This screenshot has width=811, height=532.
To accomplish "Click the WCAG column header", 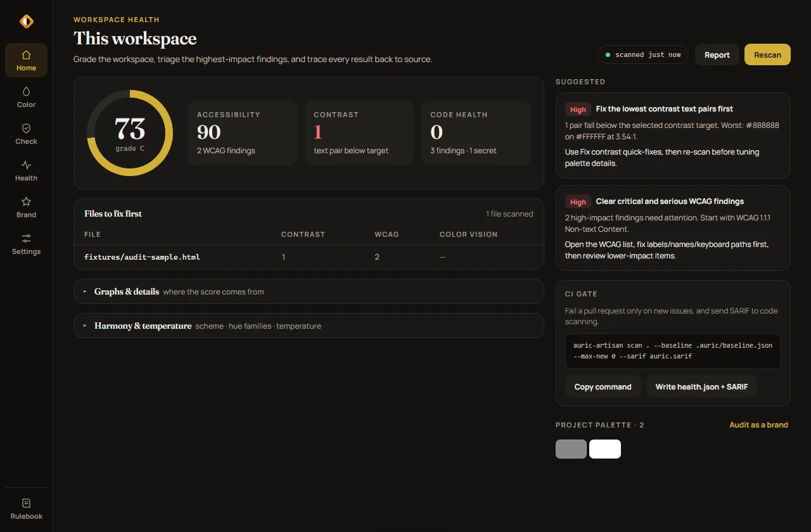I will 386,234.
